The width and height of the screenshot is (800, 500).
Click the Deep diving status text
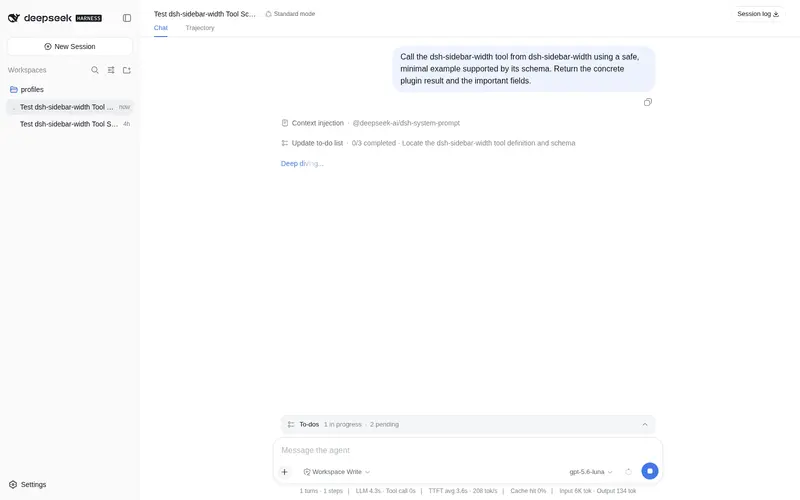click(302, 163)
